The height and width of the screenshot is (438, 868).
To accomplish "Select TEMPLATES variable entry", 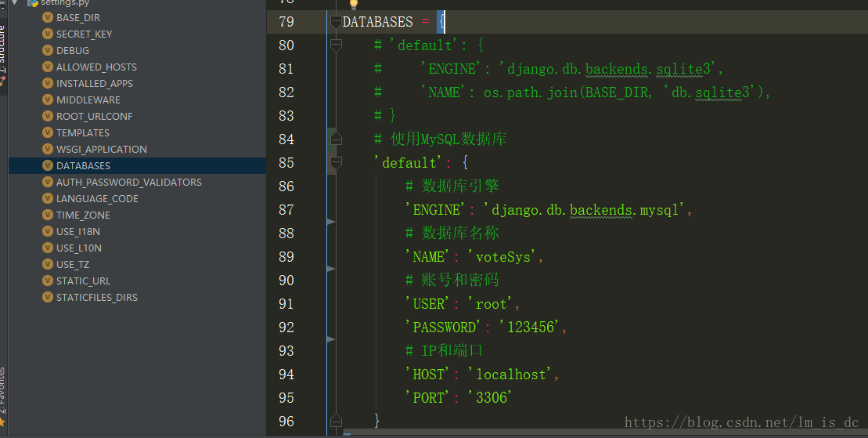I will click(x=83, y=133).
